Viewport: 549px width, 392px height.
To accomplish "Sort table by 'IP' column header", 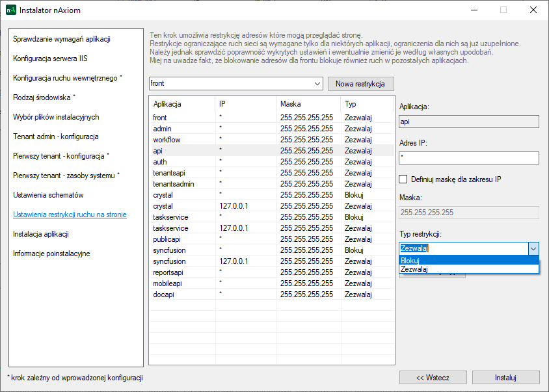I will [245, 104].
